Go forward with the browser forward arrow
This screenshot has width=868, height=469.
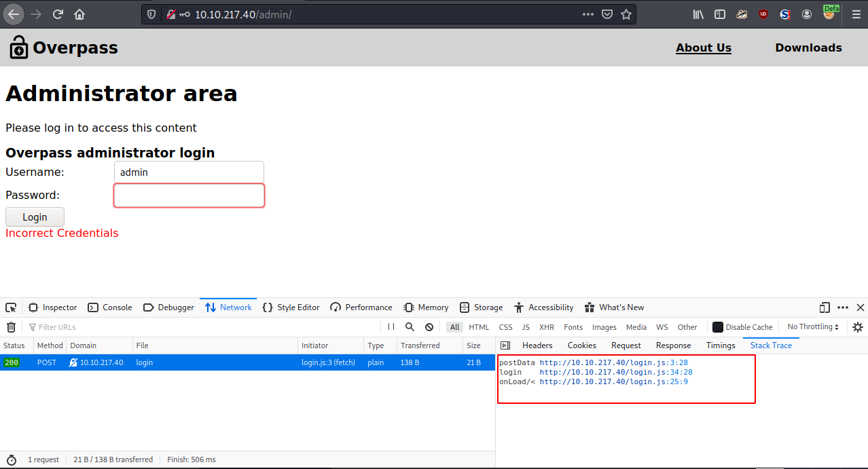(36, 14)
